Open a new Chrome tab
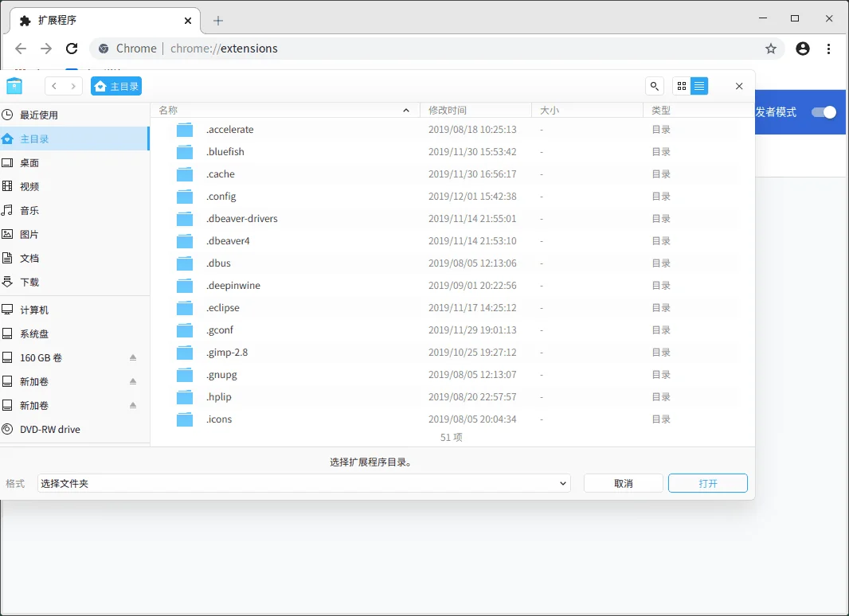The image size is (849, 616). tap(217, 21)
